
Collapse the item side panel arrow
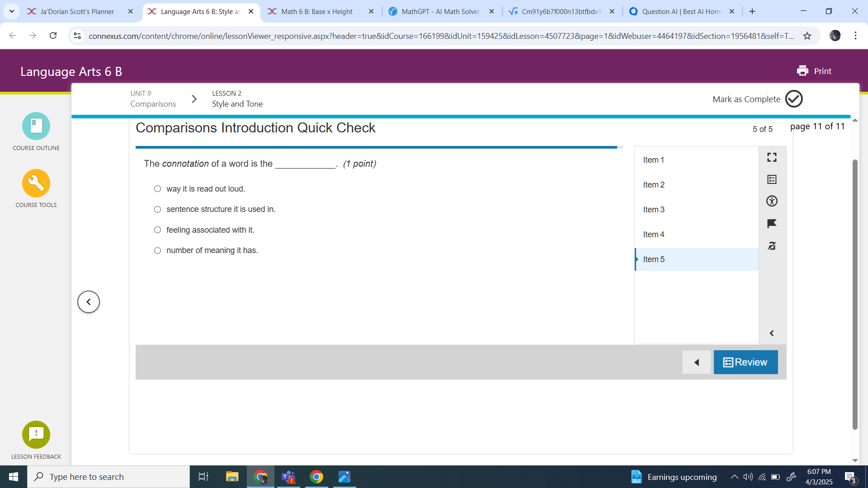[772, 333]
